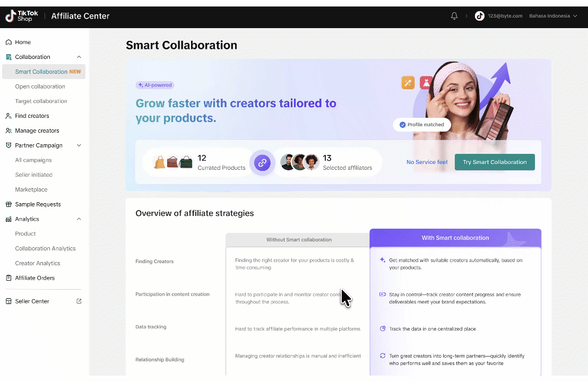This screenshot has width=588, height=382.
Task: Open Affiliate Orders page
Action: click(35, 278)
